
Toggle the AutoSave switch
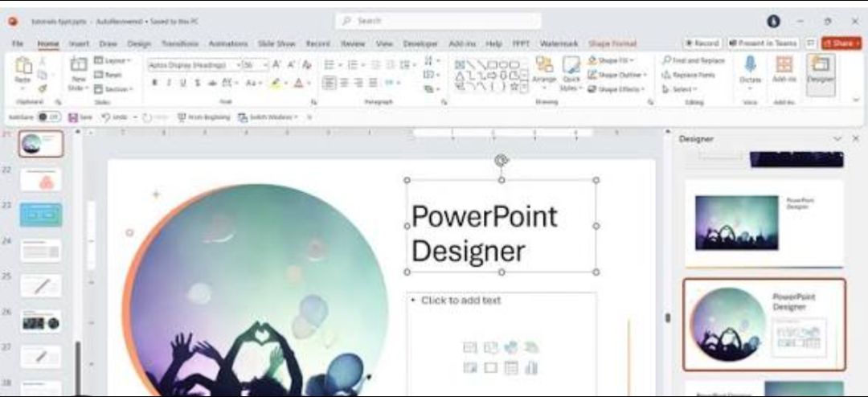pyautogui.click(x=49, y=117)
